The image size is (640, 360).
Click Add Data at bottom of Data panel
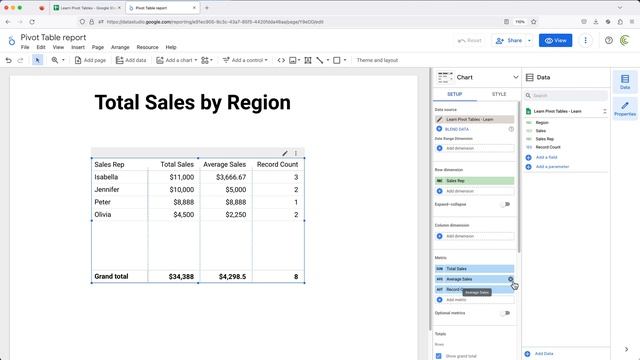544,354
